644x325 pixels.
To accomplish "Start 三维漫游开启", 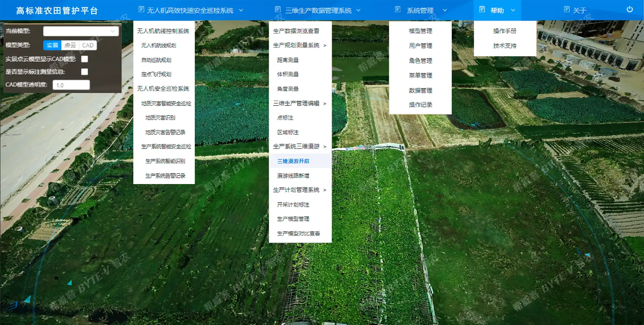I will point(293,161).
